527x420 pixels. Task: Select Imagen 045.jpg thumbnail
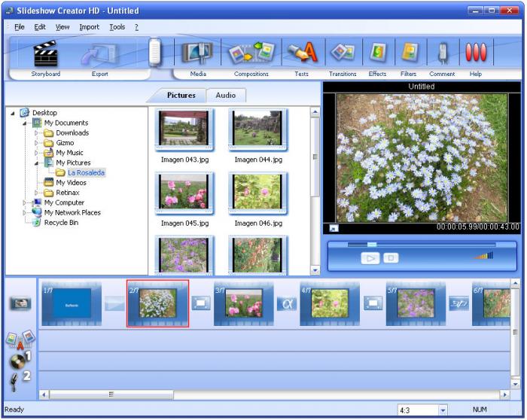184,193
